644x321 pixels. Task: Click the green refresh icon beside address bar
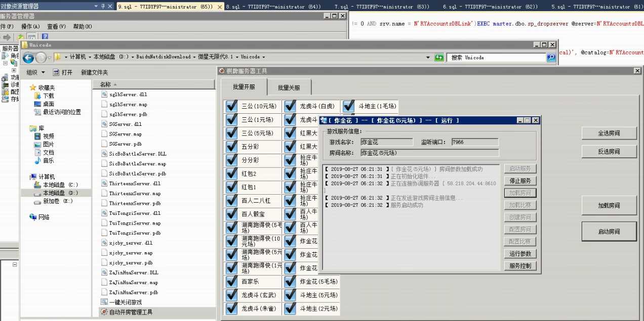(439, 57)
